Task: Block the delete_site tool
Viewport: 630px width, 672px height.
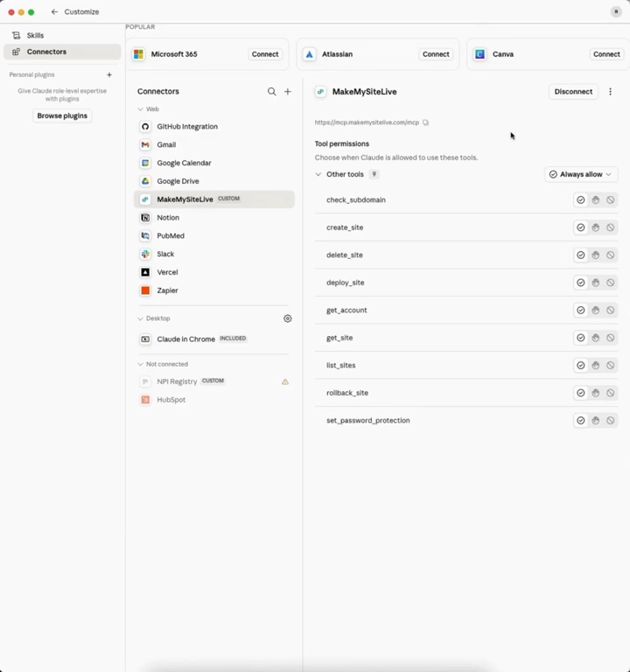Action: point(610,255)
